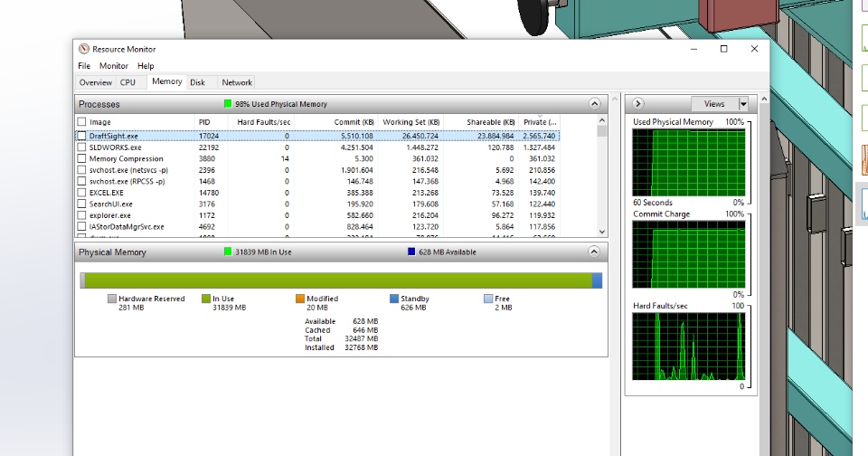Sort by the Image column header

pos(100,122)
